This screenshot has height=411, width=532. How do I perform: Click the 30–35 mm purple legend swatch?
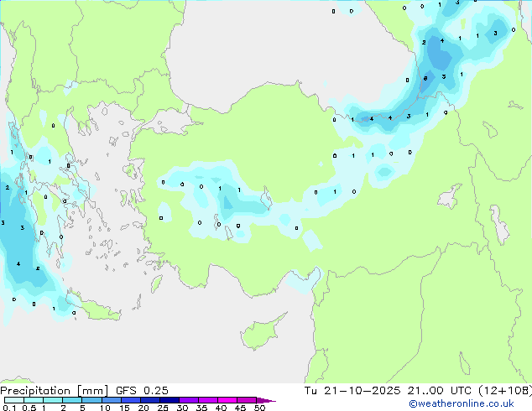click(188, 400)
